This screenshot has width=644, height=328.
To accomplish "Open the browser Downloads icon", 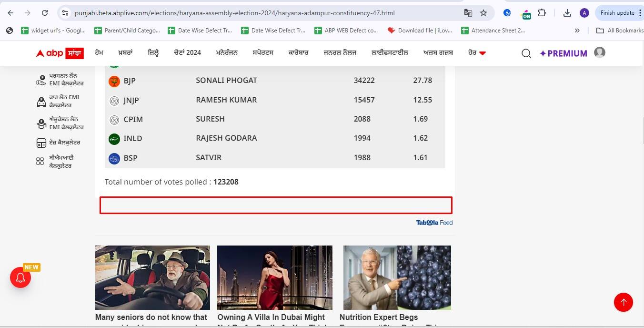I will point(567,13).
